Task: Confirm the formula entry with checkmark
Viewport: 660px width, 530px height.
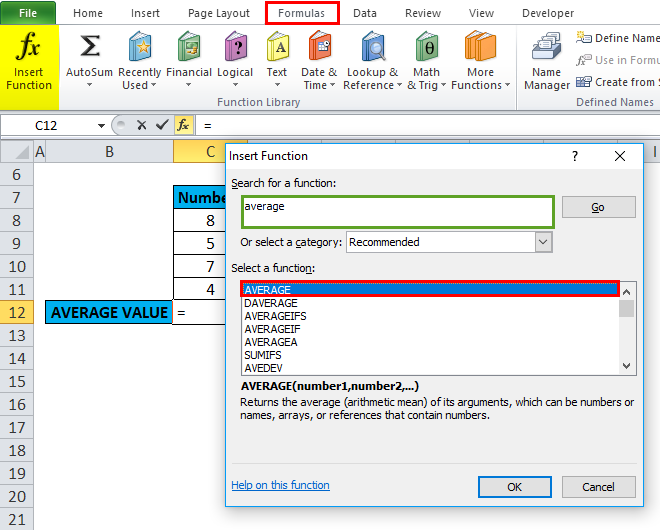Action: coord(162,125)
